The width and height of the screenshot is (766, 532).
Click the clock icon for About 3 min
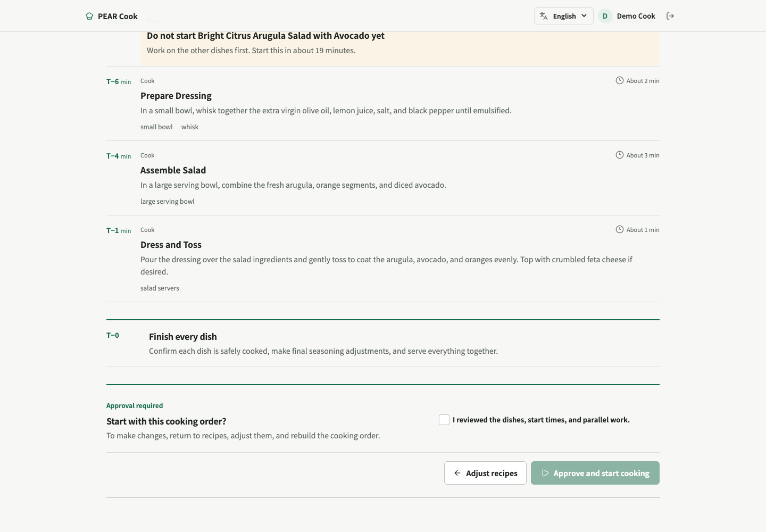[620, 155]
